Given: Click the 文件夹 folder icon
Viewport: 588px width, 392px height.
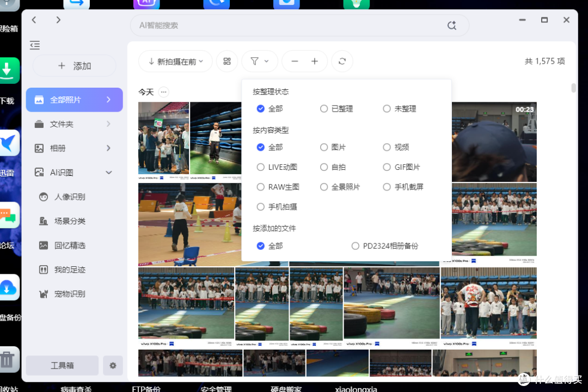Looking at the screenshot, I should (x=39, y=124).
